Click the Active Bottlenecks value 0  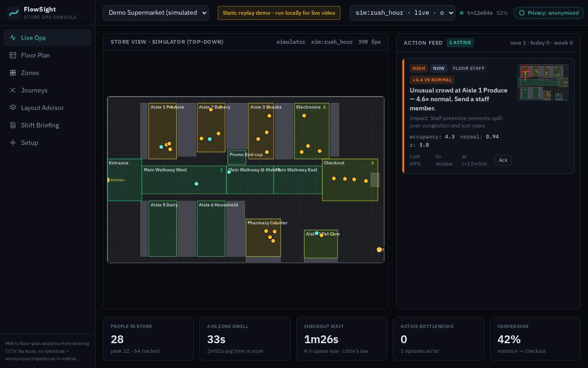(x=404, y=339)
